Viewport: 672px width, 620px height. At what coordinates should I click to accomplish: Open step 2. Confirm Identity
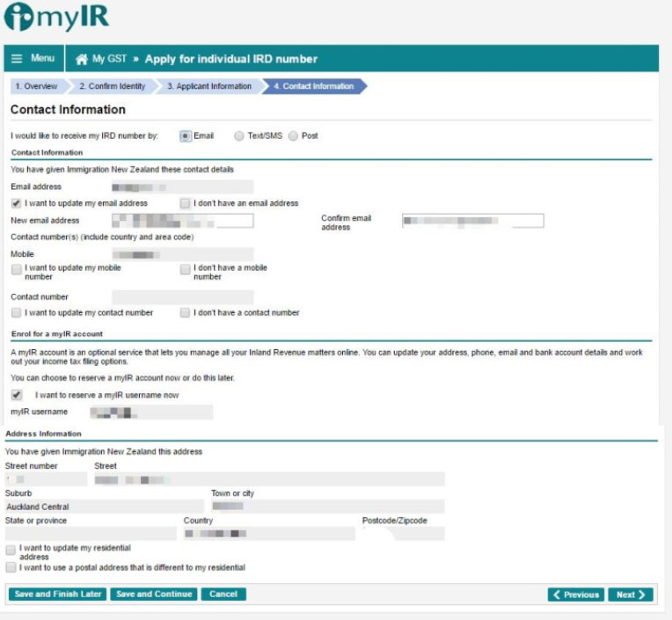point(113,86)
